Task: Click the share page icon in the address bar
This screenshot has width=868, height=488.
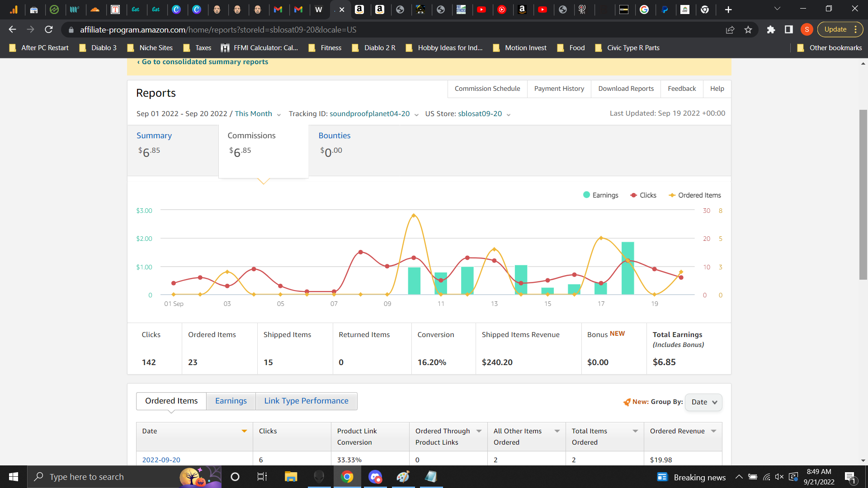Action: [x=730, y=29]
